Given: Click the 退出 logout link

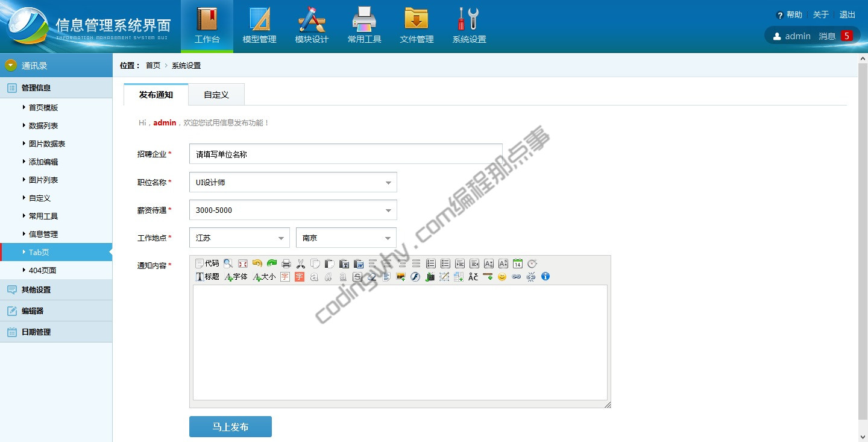Looking at the screenshot, I should coord(848,14).
